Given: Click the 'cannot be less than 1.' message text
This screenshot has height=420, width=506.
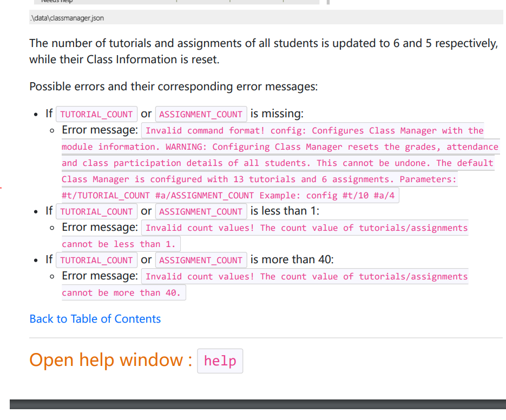Looking at the screenshot, I should click(x=119, y=244).
